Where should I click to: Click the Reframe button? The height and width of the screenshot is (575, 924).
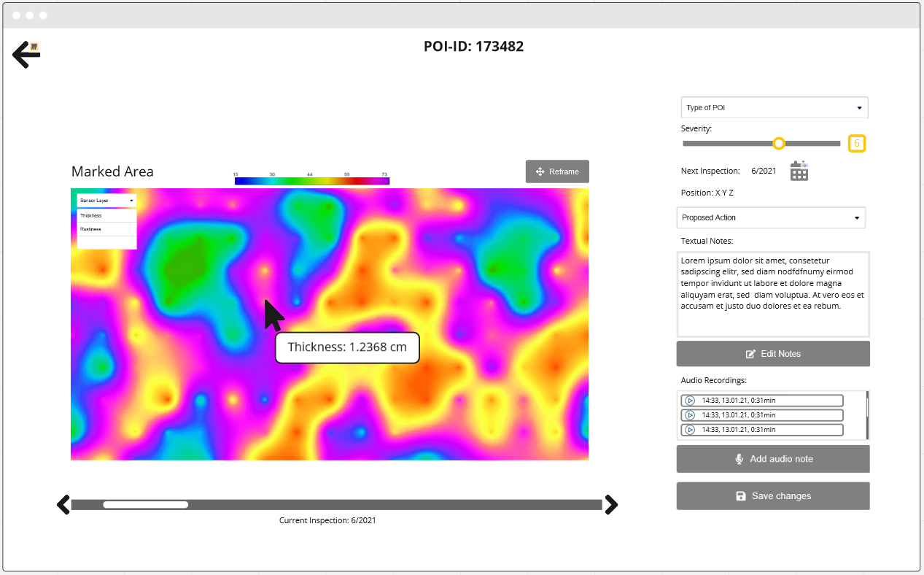click(557, 171)
